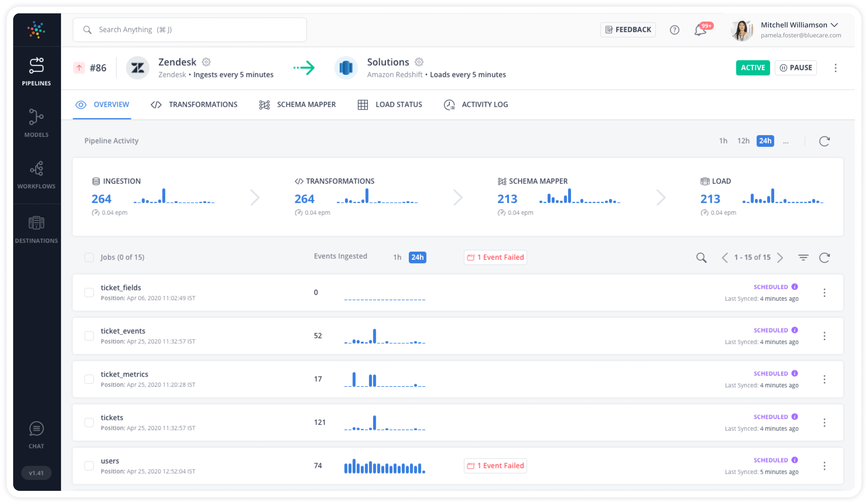
Task: Open more options for ticket_fields job
Action: tap(824, 293)
